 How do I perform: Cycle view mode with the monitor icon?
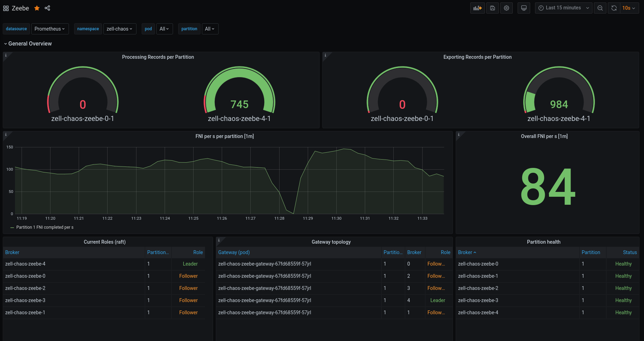point(524,8)
